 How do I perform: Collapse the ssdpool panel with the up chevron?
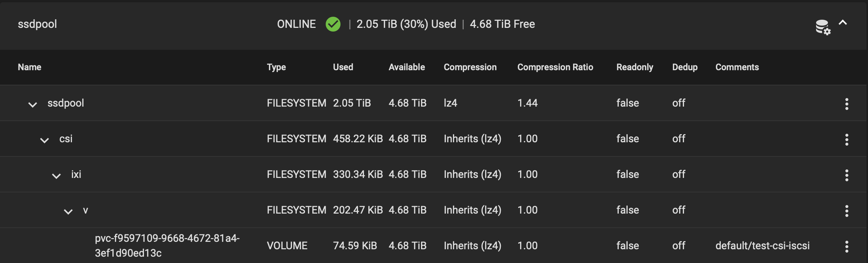(x=843, y=23)
